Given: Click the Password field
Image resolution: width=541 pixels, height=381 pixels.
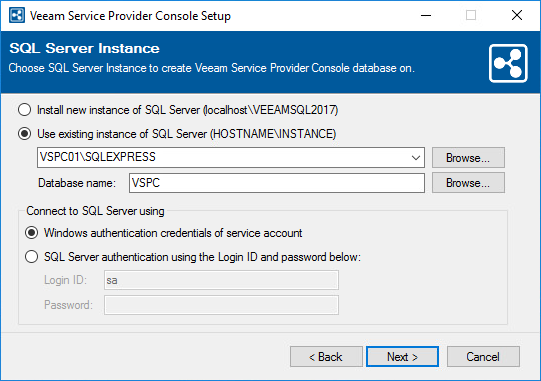Looking at the screenshot, I should tap(221, 305).
